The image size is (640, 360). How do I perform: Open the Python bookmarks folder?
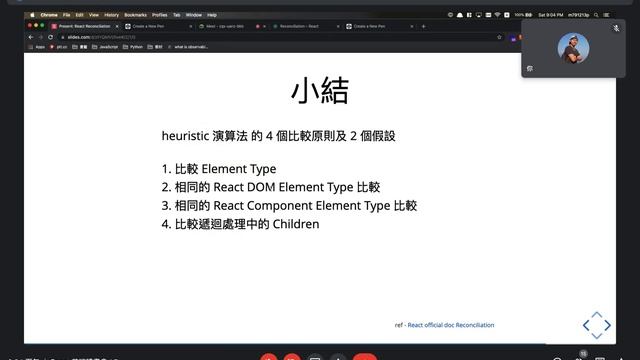point(133,47)
